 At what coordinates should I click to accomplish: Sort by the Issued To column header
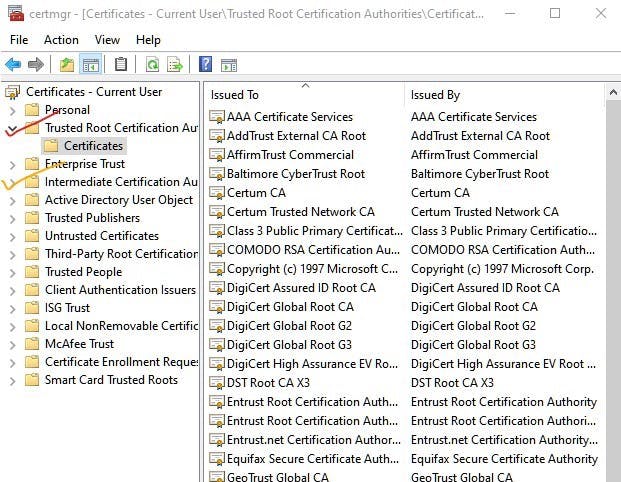point(300,95)
